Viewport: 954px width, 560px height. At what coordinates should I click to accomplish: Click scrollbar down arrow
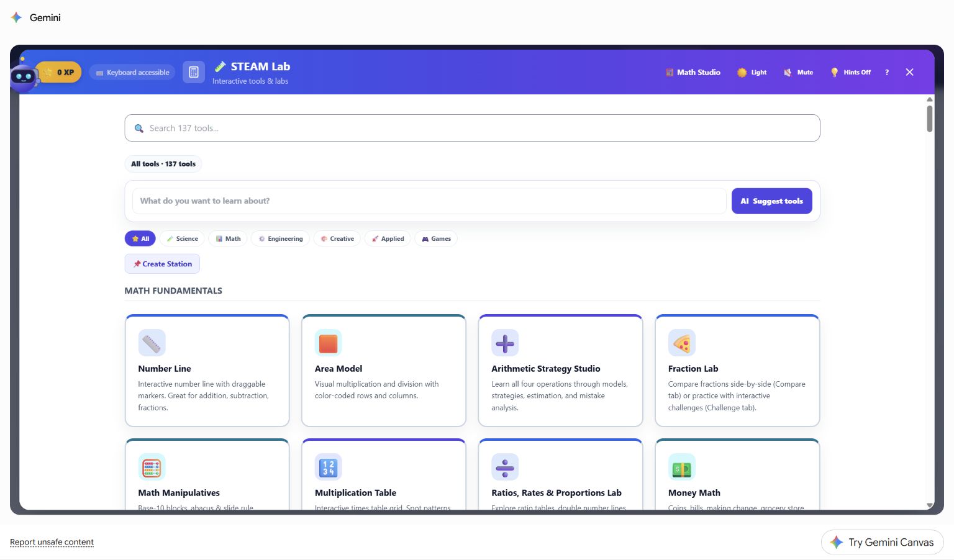(930, 505)
